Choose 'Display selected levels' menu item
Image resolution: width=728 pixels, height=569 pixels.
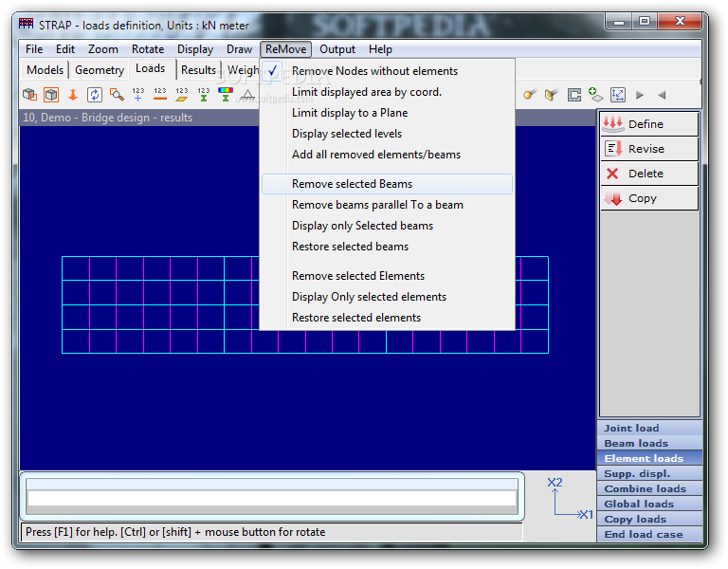pyautogui.click(x=387, y=134)
